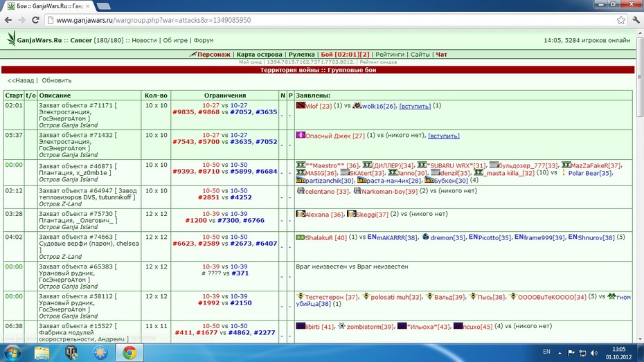Click the vertical page scrollbar
Screen dimensions: 644x362
pyautogui.click(x=640, y=187)
